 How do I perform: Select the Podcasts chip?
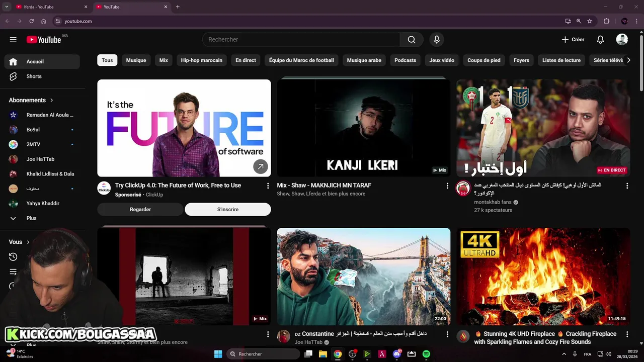pyautogui.click(x=406, y=60)
